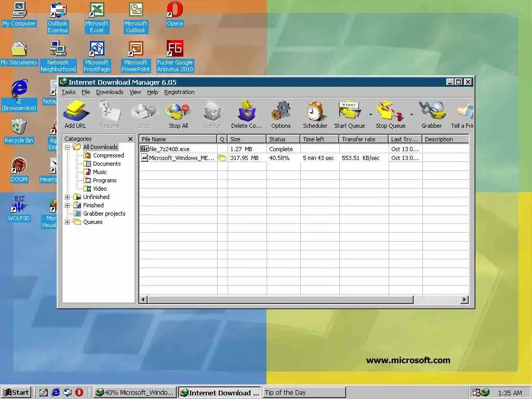Select Network Neighborhood desktop icon
Image resolution: width=532 pixels, height=399 pixels.
pos(58,56)
